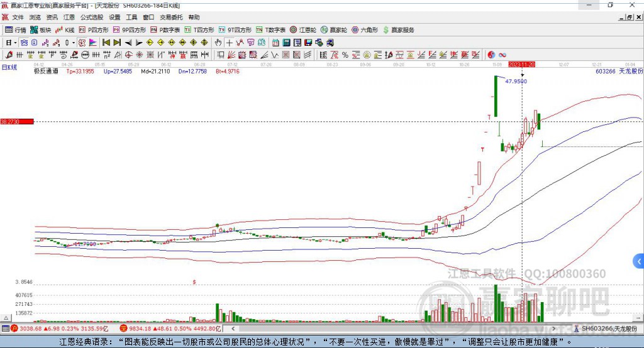Click the blue side panel expander chevron

[x=638, y=261]
